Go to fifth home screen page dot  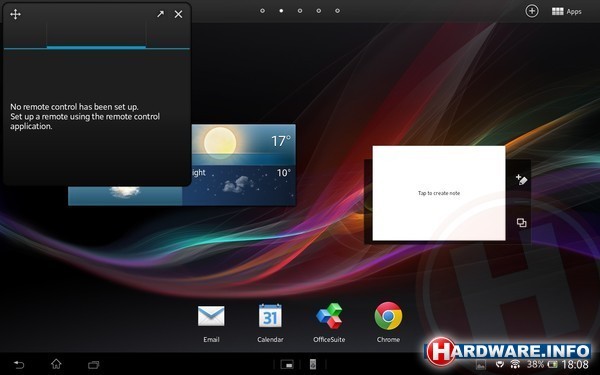338,11
